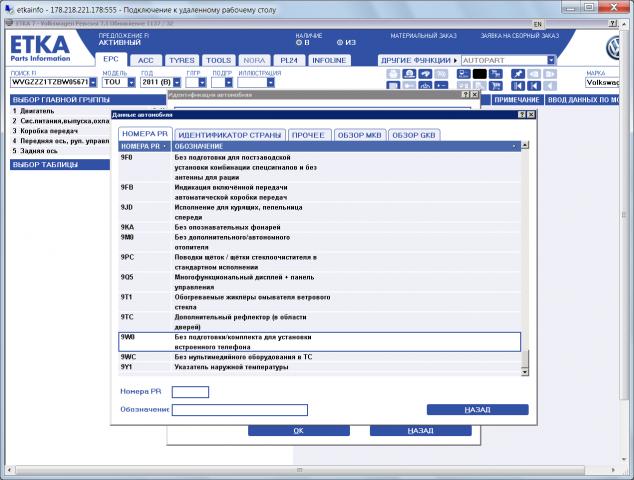Screen dimensions: 634x480
Task: Open the МАРКА dropdown showing Volkswagen
Action: coord(602,82)
